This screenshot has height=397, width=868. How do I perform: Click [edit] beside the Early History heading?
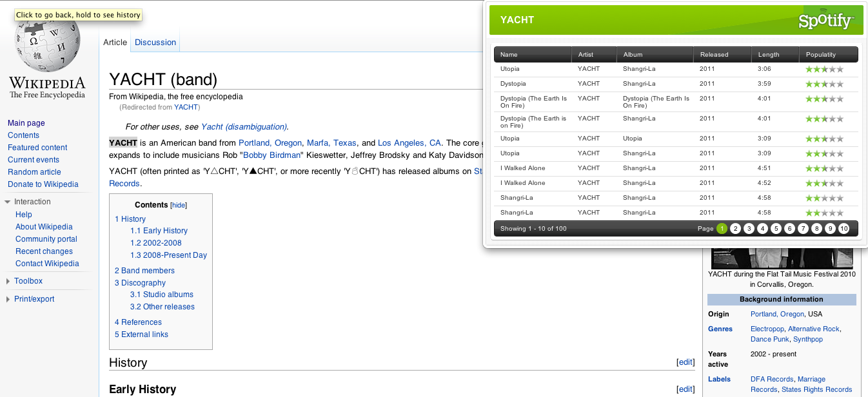pyautogui.click(x=686, y=389)
